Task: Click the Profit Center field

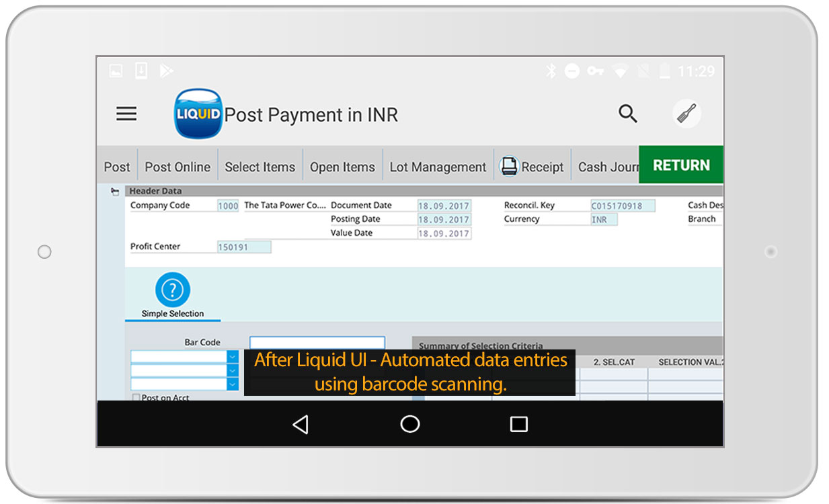Action: [244, 247]
